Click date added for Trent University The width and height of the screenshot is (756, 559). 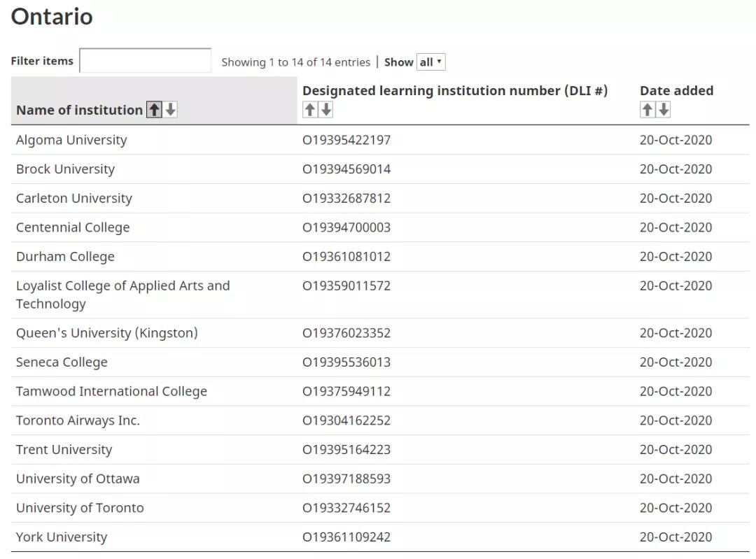click(x=676, y=450)
